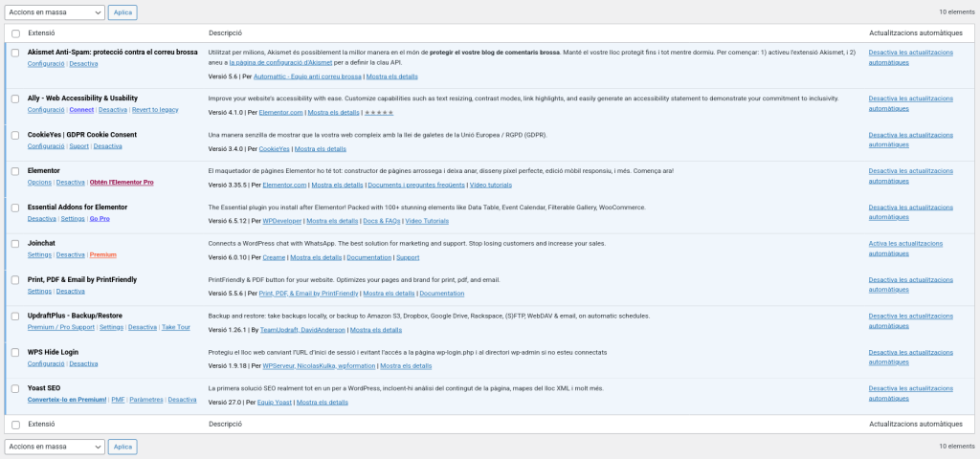The height and width of the screenshot is (459, 980).
Task: Mark the Yoast SEO checkbox
Action: coord(15,389)
